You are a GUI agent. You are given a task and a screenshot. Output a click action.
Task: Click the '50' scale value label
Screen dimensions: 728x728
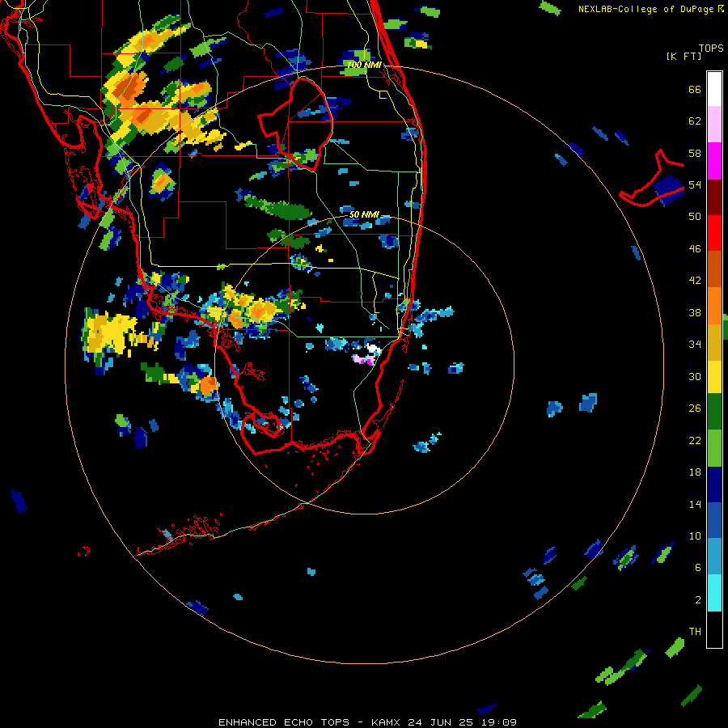(695, 217)
